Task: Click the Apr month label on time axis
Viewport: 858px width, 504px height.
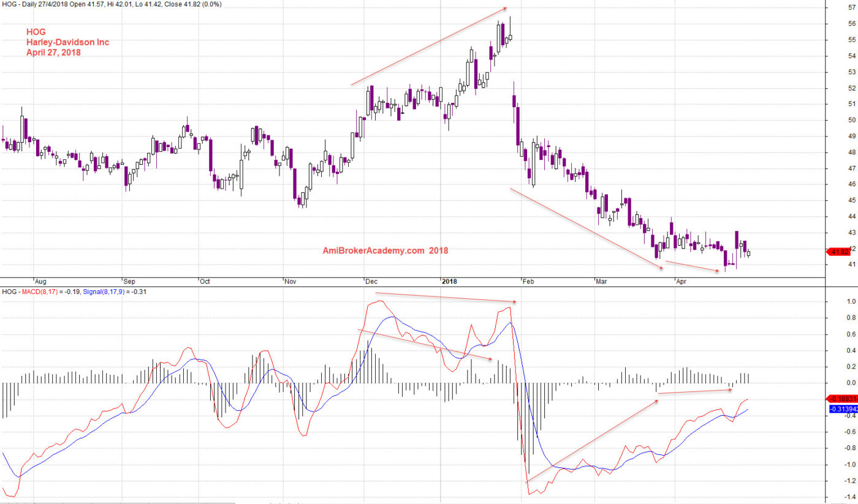Action: [x=680, y=282]
